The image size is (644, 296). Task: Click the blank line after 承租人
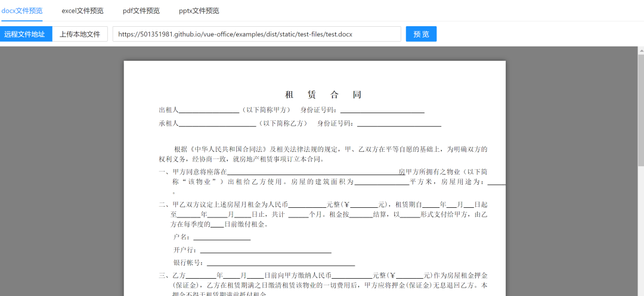click(x=217, y=124)
